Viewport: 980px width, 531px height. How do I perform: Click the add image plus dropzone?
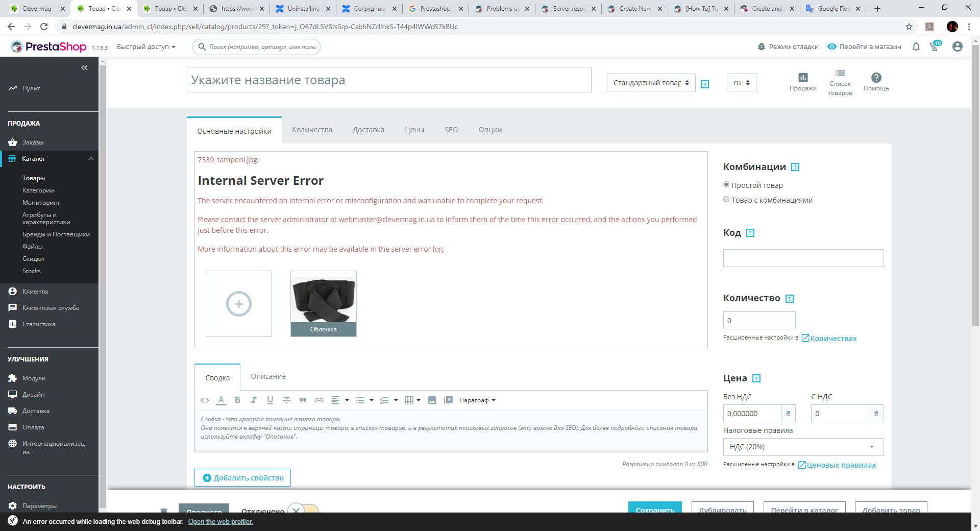239,304
